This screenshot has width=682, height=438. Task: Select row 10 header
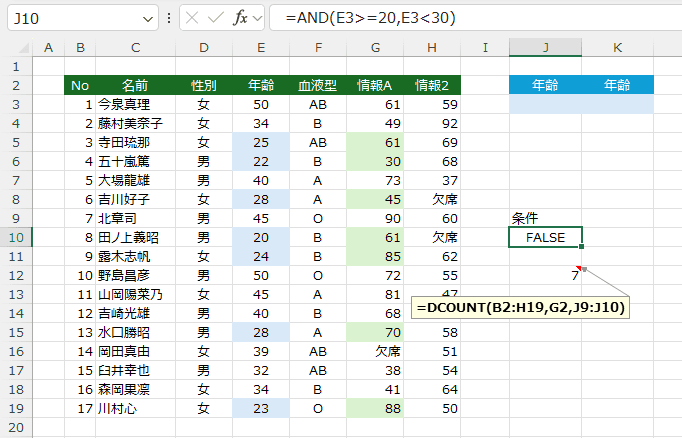point(17,237)
